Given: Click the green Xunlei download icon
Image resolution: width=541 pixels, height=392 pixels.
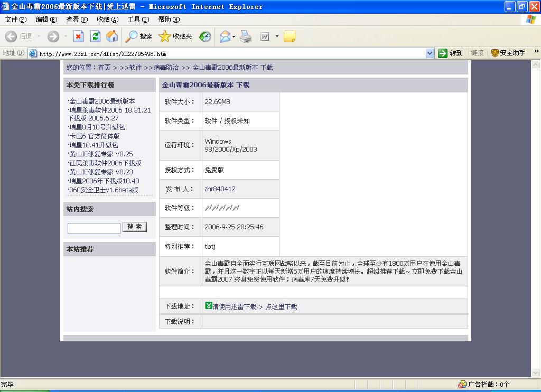Looking at the screenshot, I should (x=208, y=305).
